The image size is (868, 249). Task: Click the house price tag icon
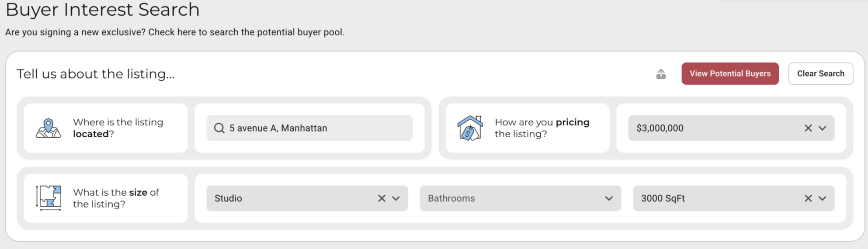470,128
